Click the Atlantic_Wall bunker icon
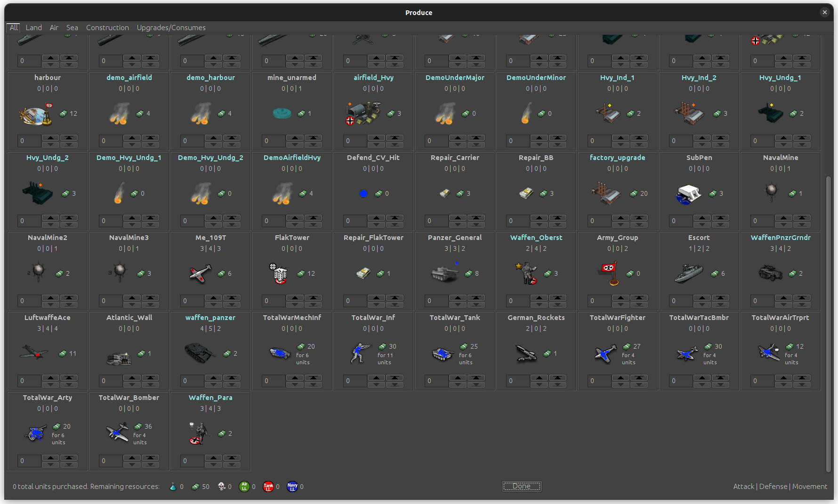This screenshot has width=838, height=504. click(x=119, y=359)
